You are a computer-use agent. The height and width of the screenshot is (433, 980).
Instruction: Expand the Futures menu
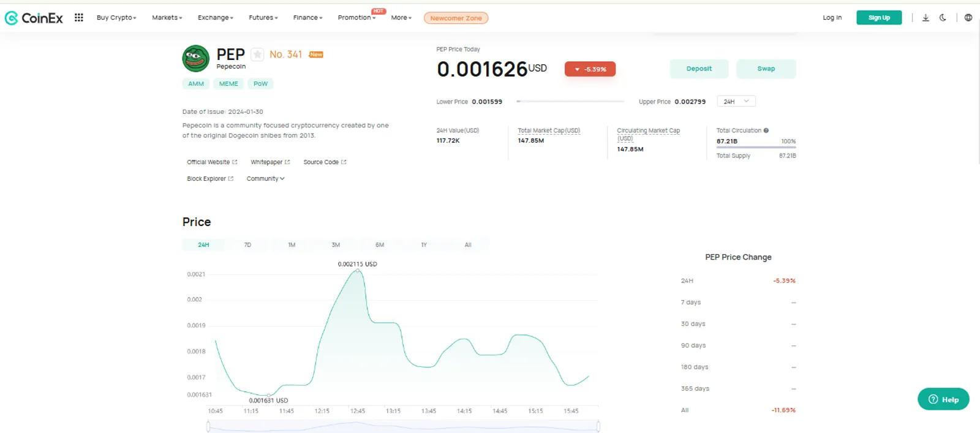[x=263, y=18]
